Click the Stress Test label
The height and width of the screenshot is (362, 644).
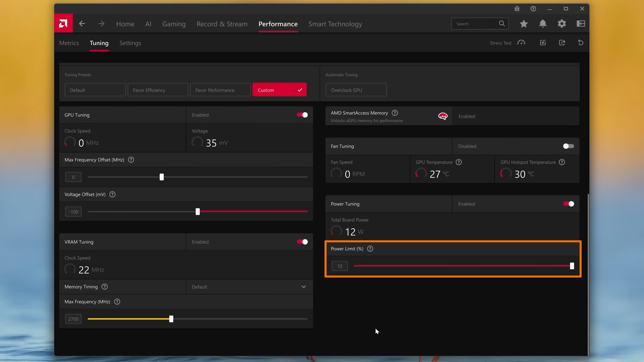coord(501,43)
